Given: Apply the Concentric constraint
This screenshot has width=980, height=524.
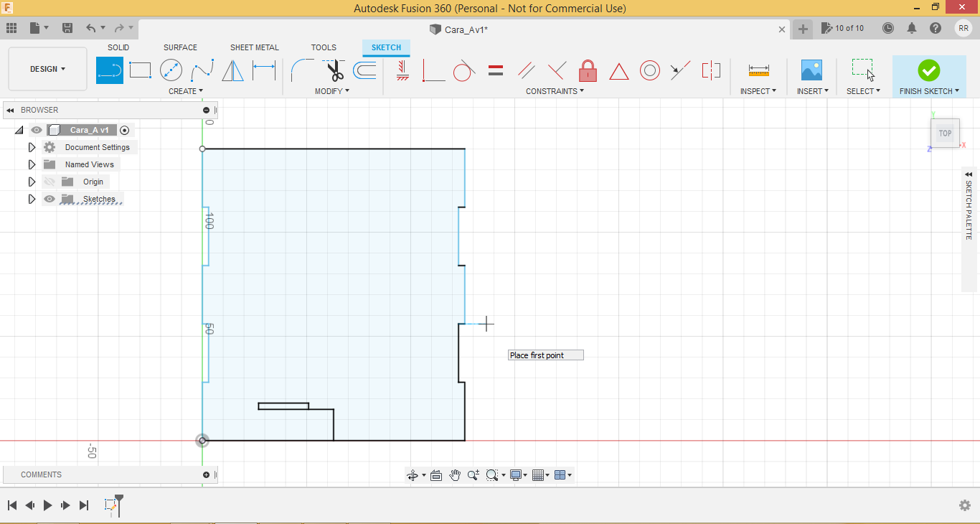Looking at the screenshot, I should tap(650, 70).
